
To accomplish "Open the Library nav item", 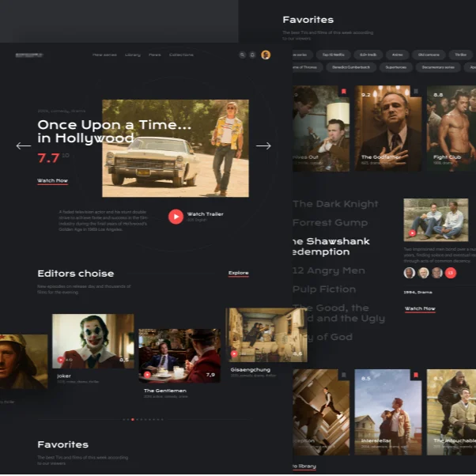I will click(133, 55).
